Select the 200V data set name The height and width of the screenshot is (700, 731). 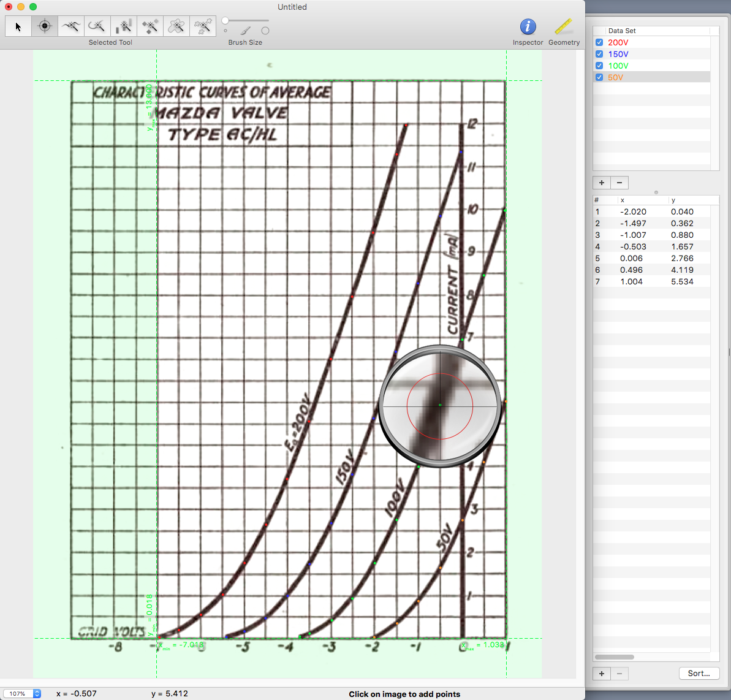pyautogui.click(x=618, y=42)
